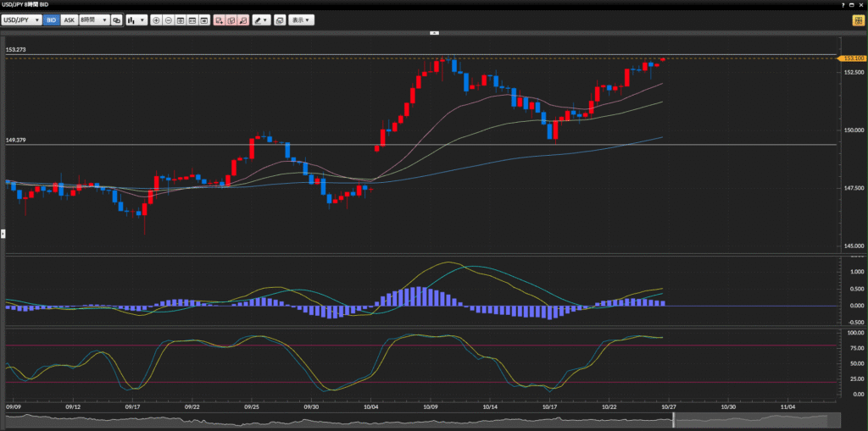Click the third pink order tool icon
The height and width of the screenshot is (431, 868).
(x=243, y=19)
